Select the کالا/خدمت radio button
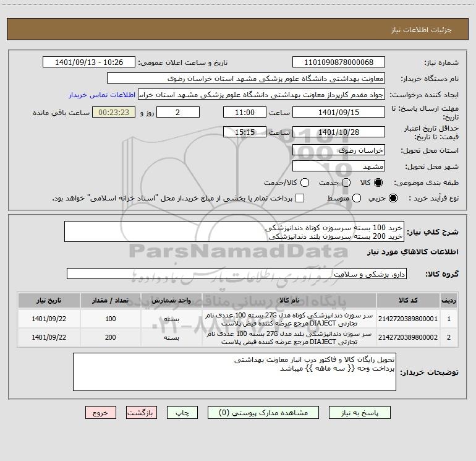The height and width of the screenshot is (461, 476). pyautogui.click(x=305, y=183)
